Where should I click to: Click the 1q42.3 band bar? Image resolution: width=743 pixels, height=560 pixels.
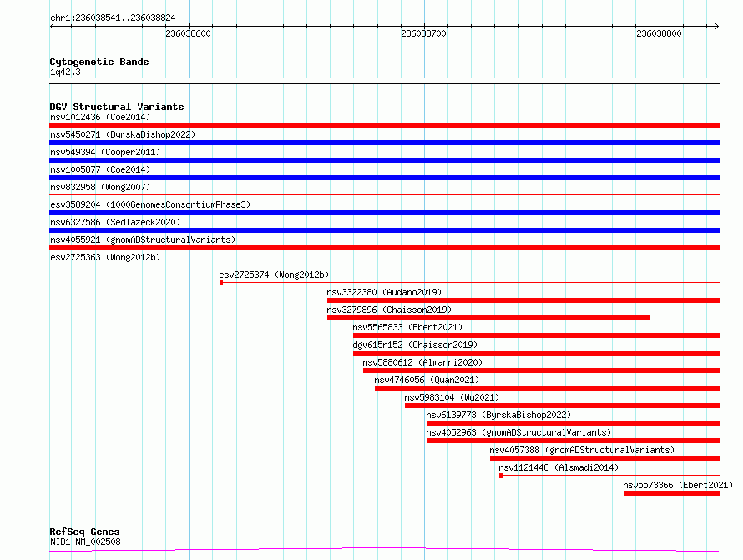coord(384,81)
